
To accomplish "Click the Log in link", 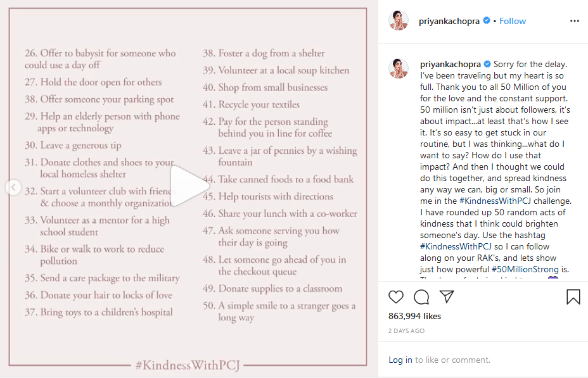I will [400, 360].
